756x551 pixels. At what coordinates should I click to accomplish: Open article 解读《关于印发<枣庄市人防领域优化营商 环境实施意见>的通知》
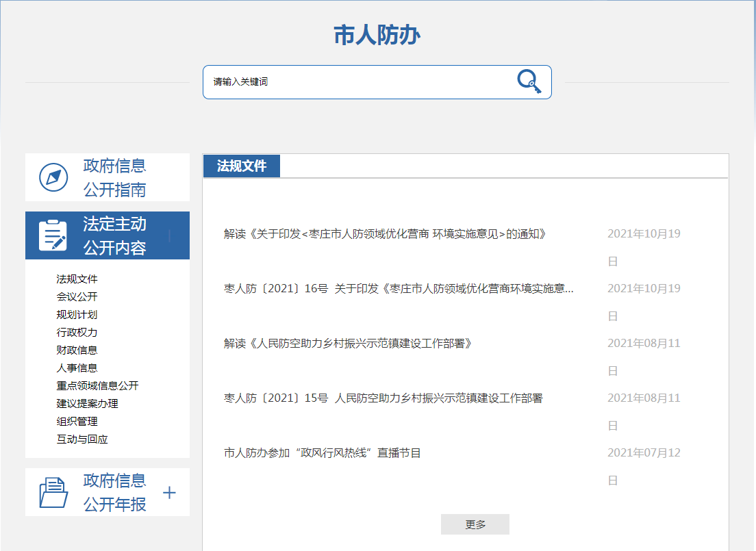(x=385, y=234)
